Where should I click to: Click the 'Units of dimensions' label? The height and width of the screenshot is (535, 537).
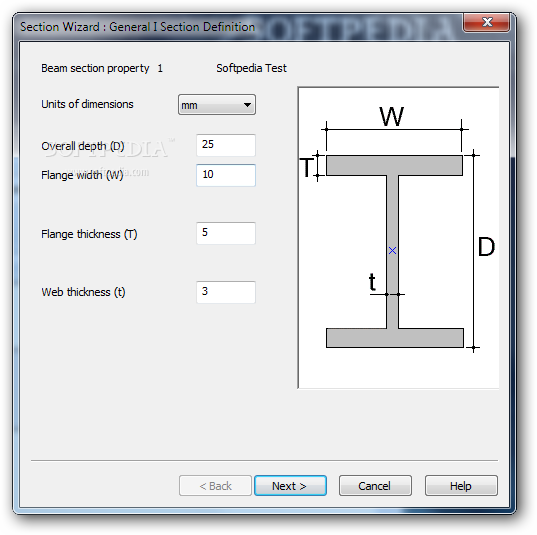click(87, 104)
